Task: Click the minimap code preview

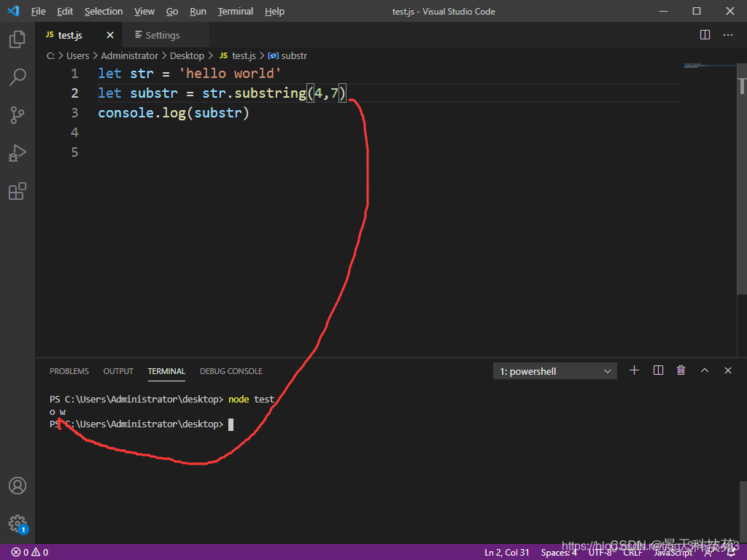Action: [x=697, y=65]
